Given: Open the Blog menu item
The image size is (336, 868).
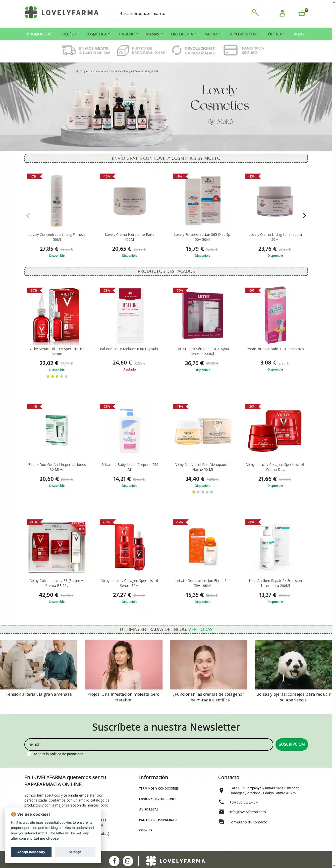Looking at the screenshot, I should point(299,34).
